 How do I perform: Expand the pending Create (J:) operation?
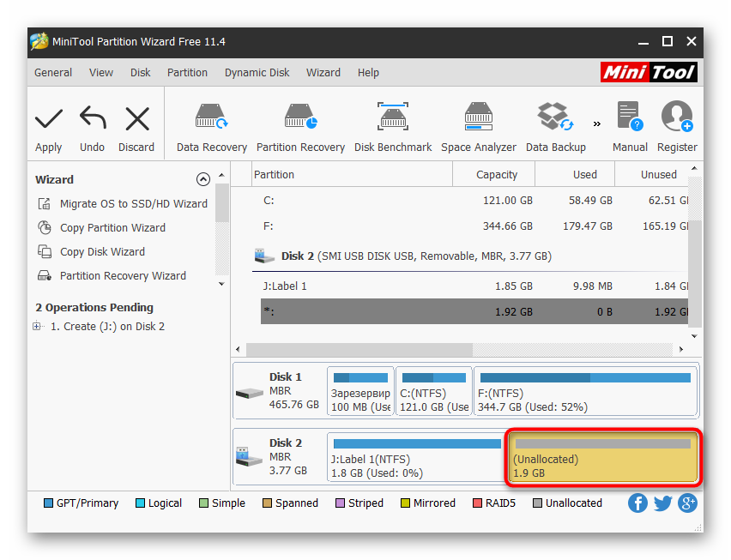(37, 326)
